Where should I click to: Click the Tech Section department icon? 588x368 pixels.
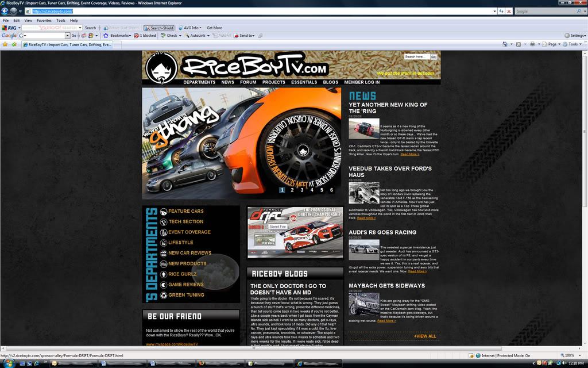click(164, 223)
